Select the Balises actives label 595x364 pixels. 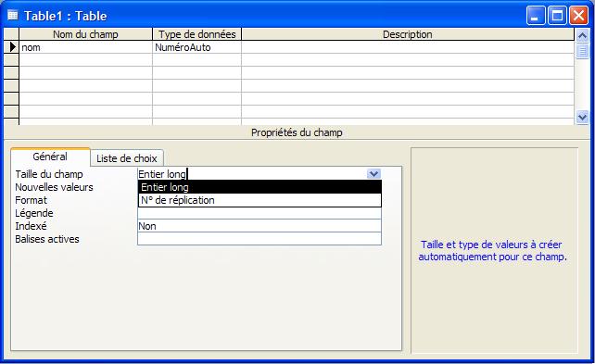[47, 239]
